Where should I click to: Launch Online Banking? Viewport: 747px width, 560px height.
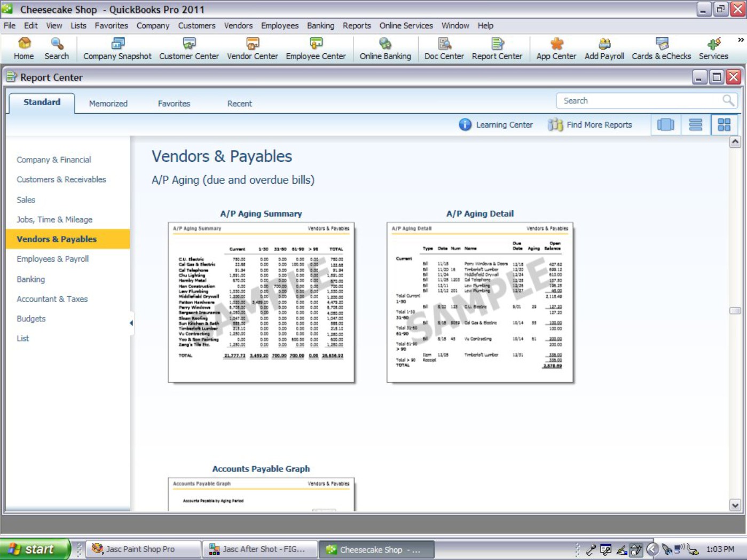[386, 49]
